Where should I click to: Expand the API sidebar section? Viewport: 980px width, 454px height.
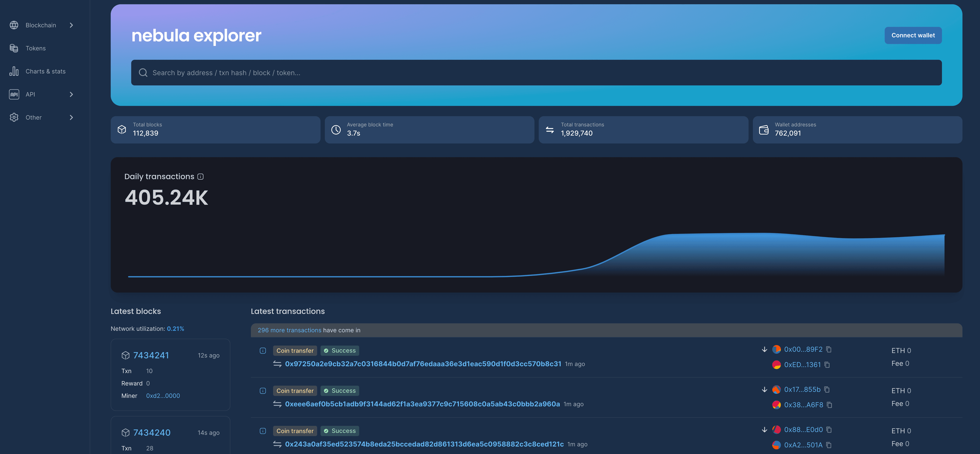pos(71,94)
